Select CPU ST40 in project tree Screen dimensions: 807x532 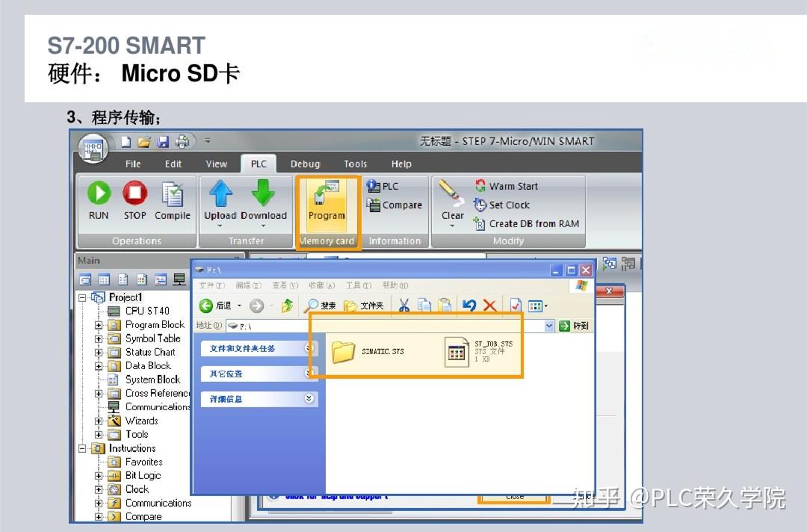click(147, 311)
